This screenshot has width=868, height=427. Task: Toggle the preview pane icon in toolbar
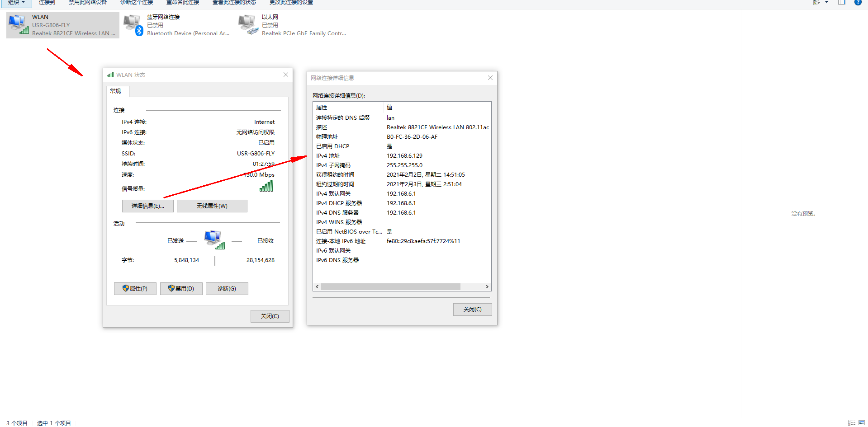[842, 2]
